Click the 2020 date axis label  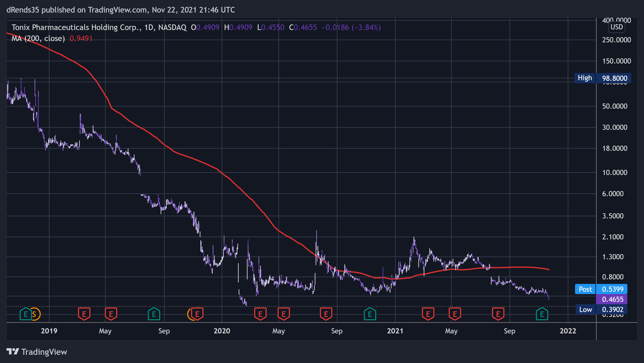tap(222, 331)
